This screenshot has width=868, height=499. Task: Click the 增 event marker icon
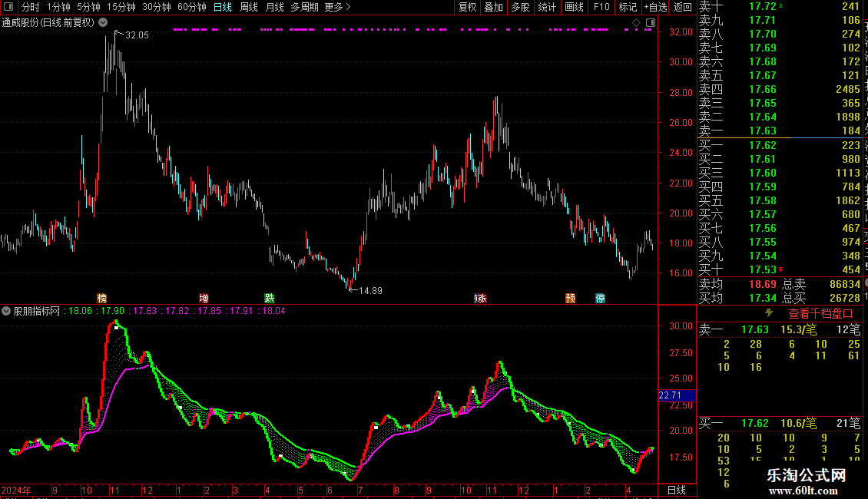click(x=204, y=298)
